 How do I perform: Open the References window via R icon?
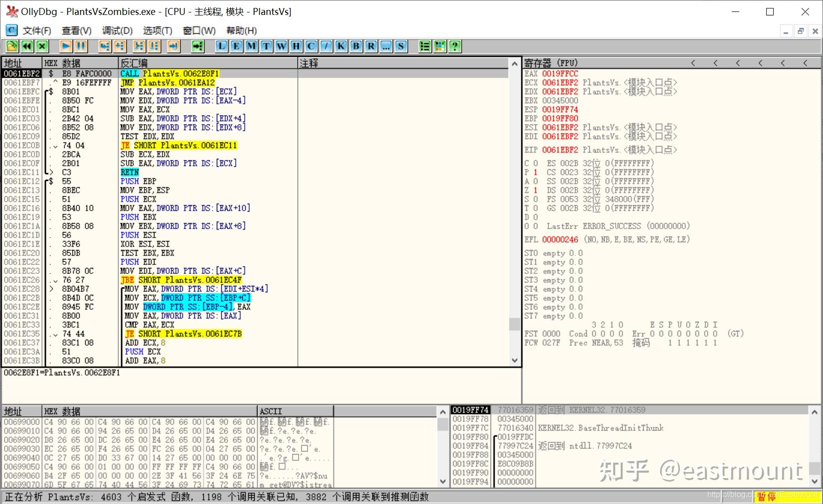coord(370,46)
